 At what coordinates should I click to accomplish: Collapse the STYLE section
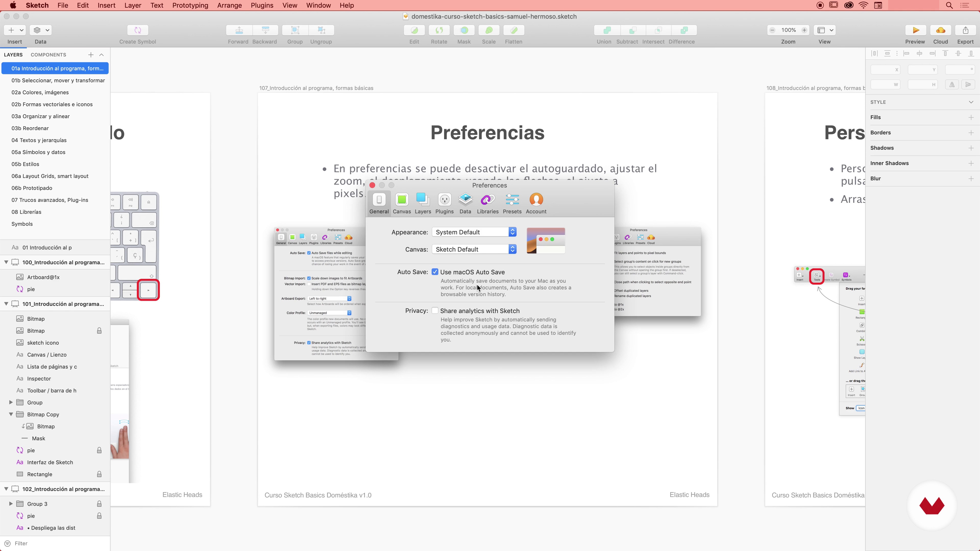coord(971,102)
